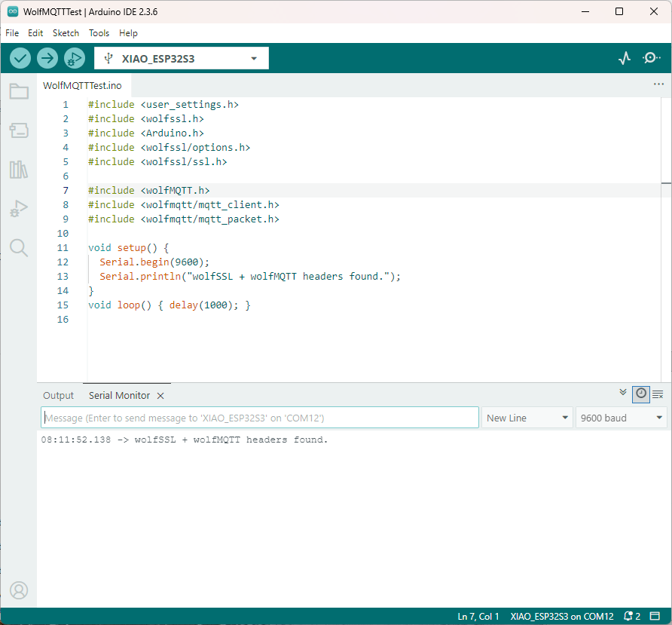Clear the serial monitor output
Image resolution: width=672 pixels, height=625 pixels.
658,394
